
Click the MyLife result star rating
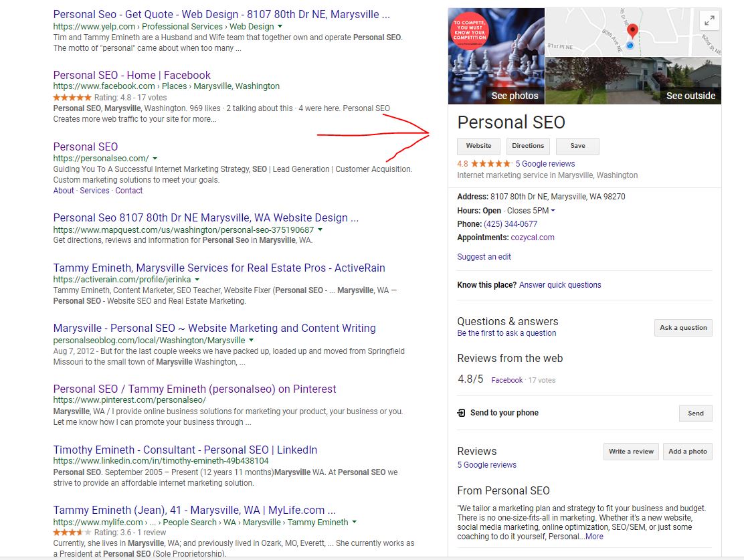tap(72, 533)
